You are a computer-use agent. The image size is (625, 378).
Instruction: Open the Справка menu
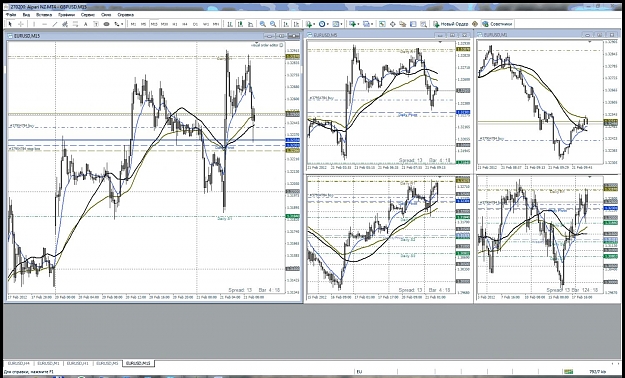125,14
